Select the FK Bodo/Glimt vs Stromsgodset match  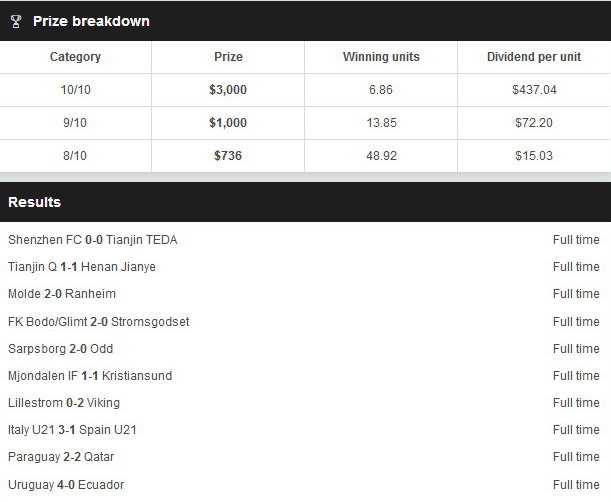[x=306, y=322]
